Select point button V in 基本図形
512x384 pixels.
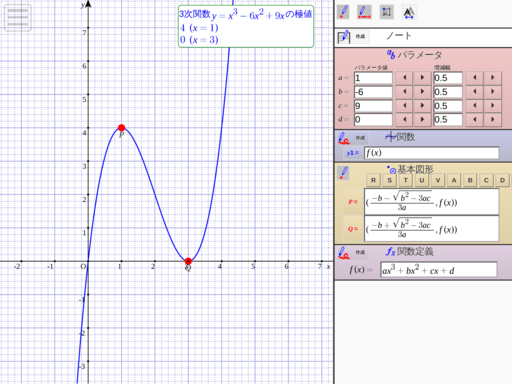click(438, 180)
